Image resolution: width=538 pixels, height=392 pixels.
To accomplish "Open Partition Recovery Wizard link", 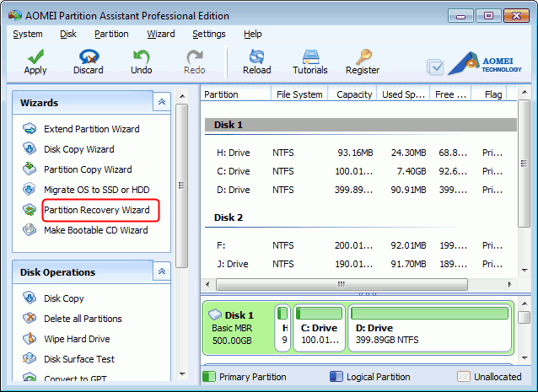I will pyautogui.click(x=97, y=210).
